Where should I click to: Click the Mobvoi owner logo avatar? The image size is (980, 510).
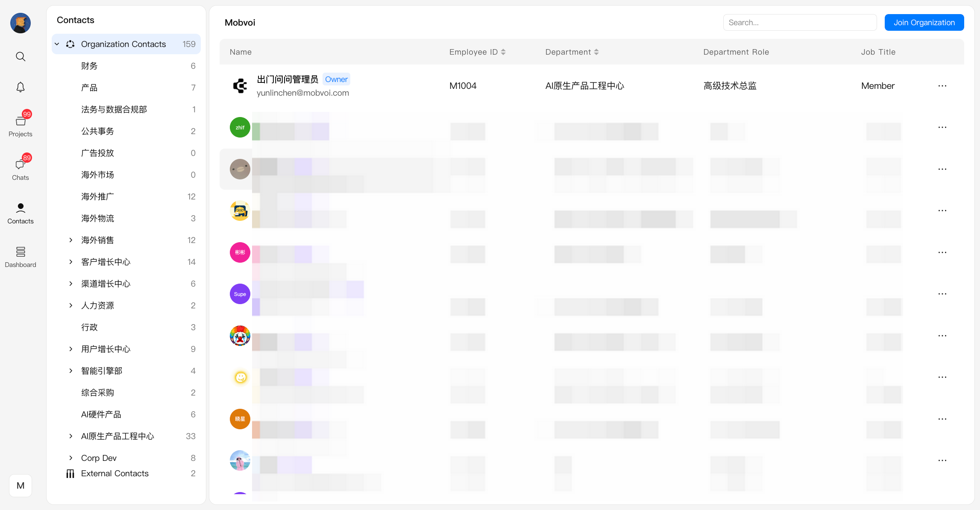click(x=240, y=86)
